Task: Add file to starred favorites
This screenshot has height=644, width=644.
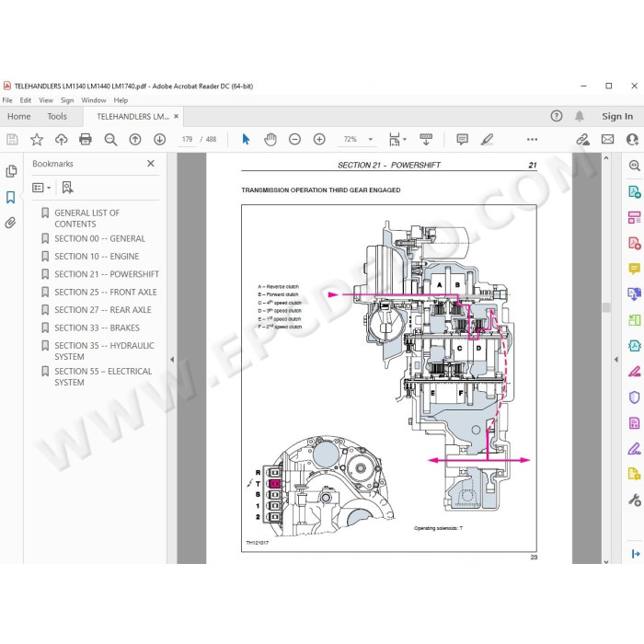Action: point(37,140)
